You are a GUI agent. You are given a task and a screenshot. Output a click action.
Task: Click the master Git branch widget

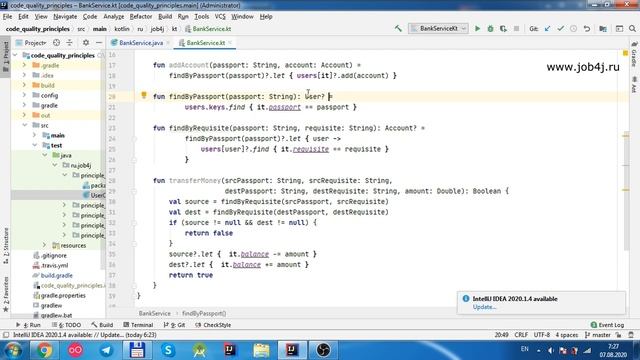click(x=598, y=335)
